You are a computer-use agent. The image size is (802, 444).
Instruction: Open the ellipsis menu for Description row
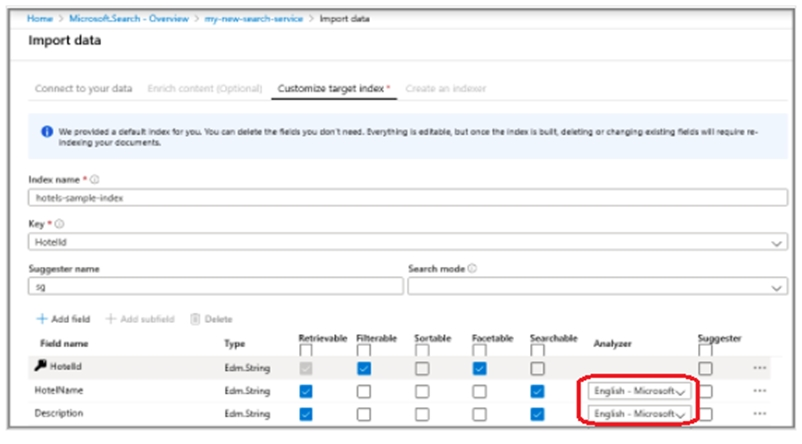(760, 414)
